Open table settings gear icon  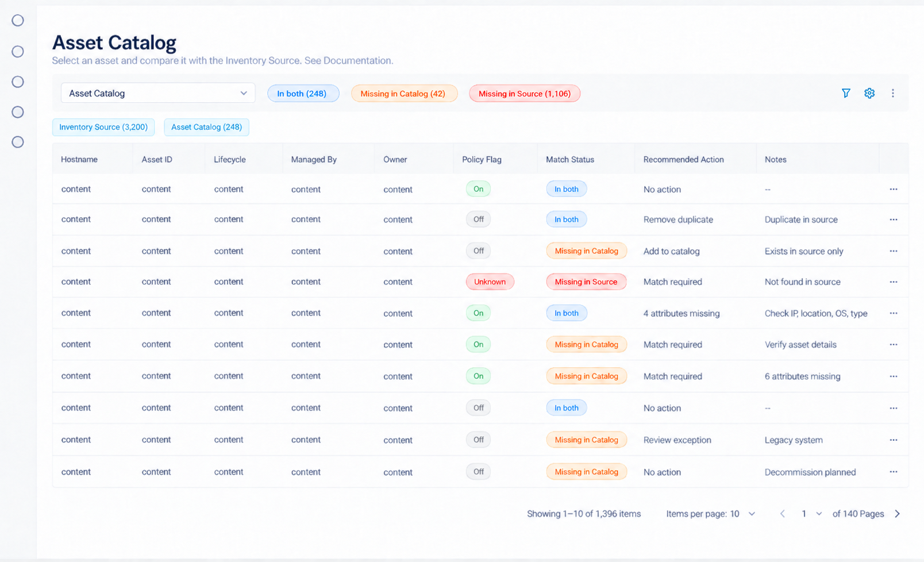[x=869, y=93]
